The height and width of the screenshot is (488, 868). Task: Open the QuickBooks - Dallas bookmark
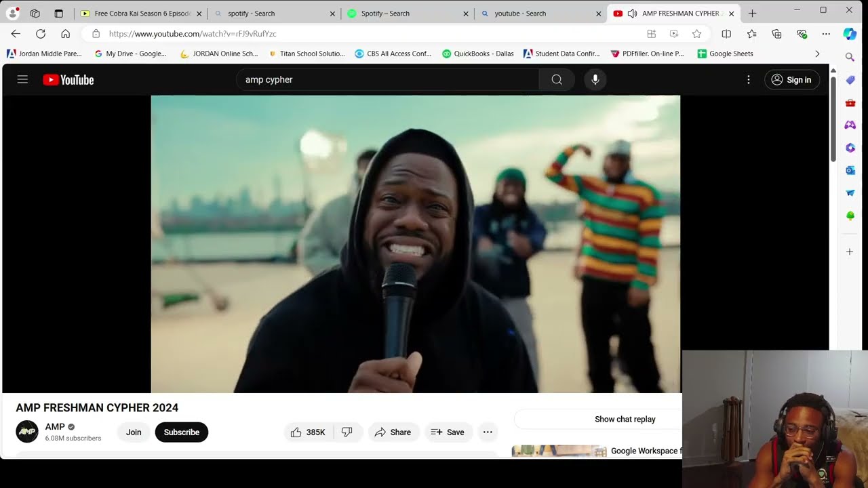click(x=477, y=54)
